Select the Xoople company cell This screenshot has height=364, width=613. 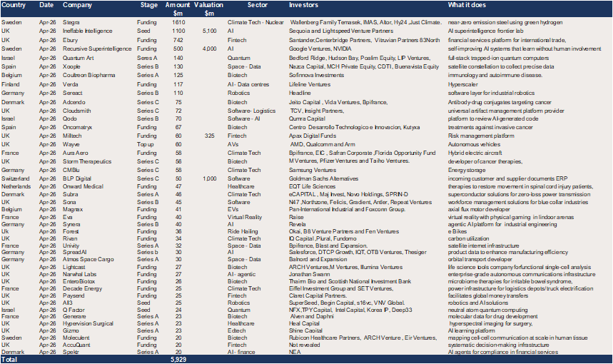71,66
